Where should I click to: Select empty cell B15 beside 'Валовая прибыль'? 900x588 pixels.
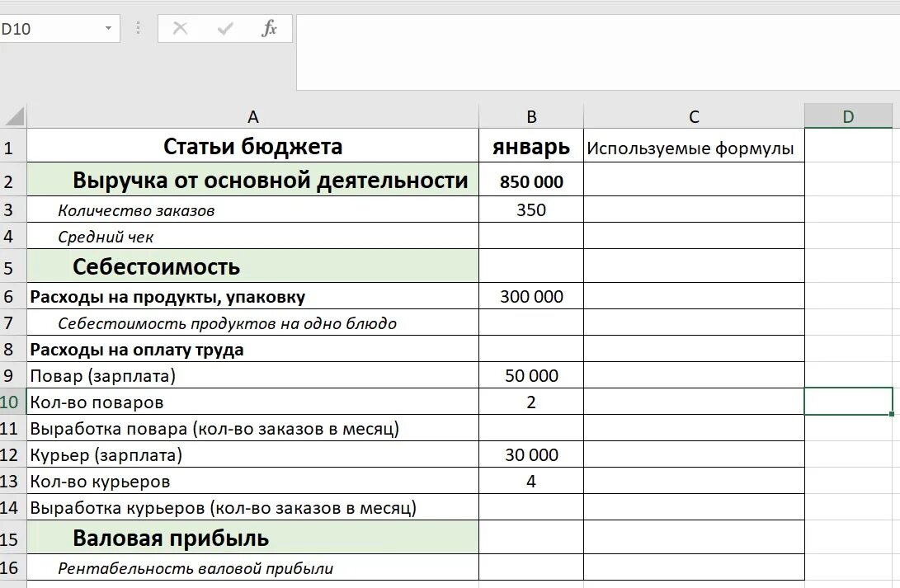coord(531,538)
